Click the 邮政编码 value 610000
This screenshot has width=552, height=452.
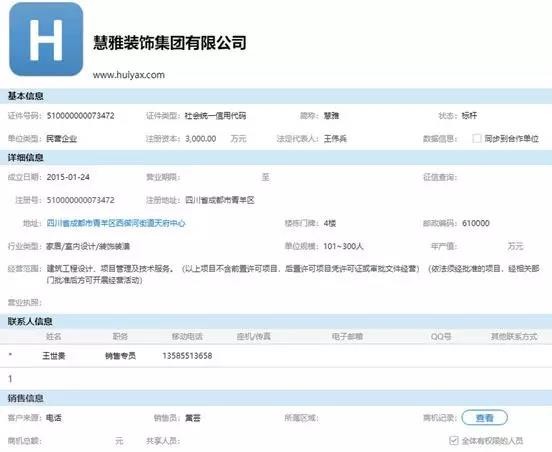476,223
